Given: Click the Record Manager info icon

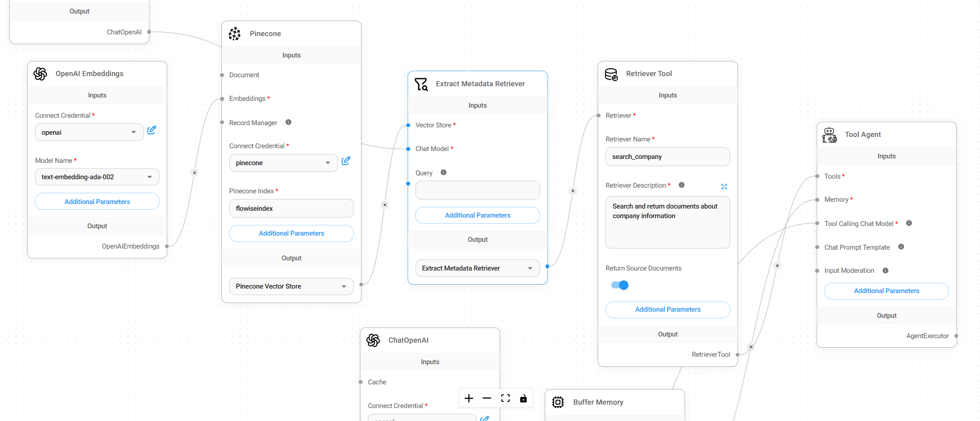Looking at the screenshot, I should tap(288, 122).
